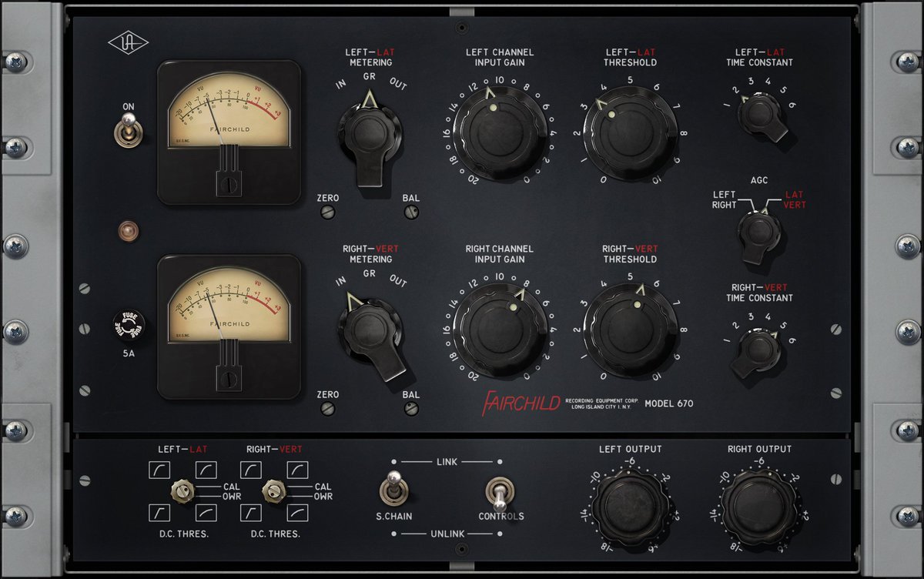Screen dimensions: 924x579
Task: Select Right-Vert upper-right knee curve icon
Action: pyautogui.click(x=297, y=470)
